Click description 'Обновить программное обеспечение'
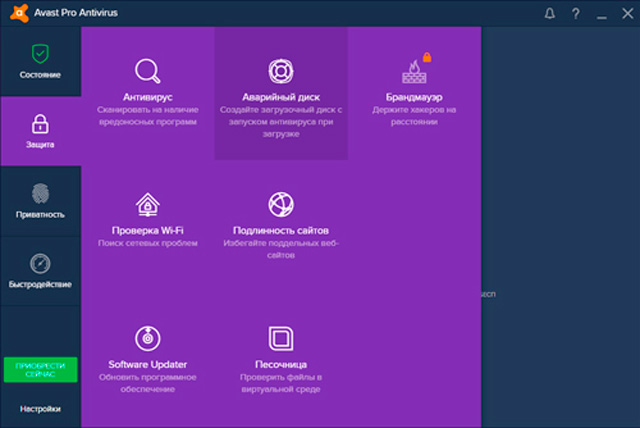 [147, 383]
